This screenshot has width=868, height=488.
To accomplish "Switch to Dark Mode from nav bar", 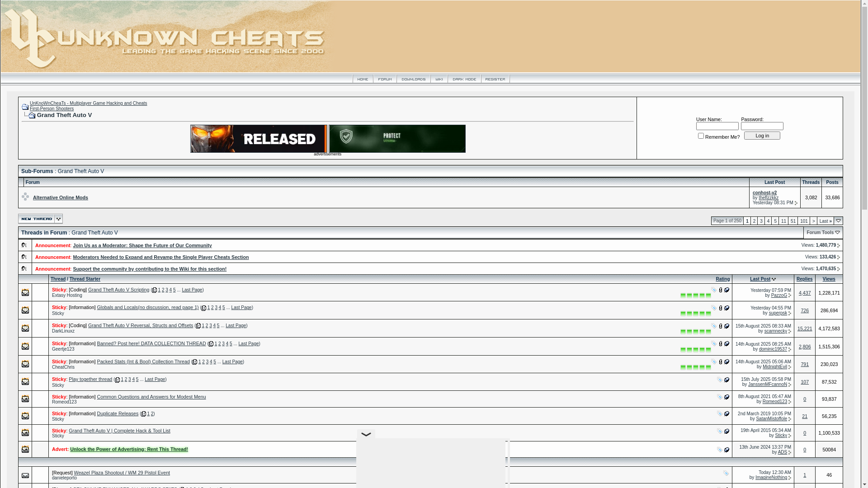I will tap(464, 79).
